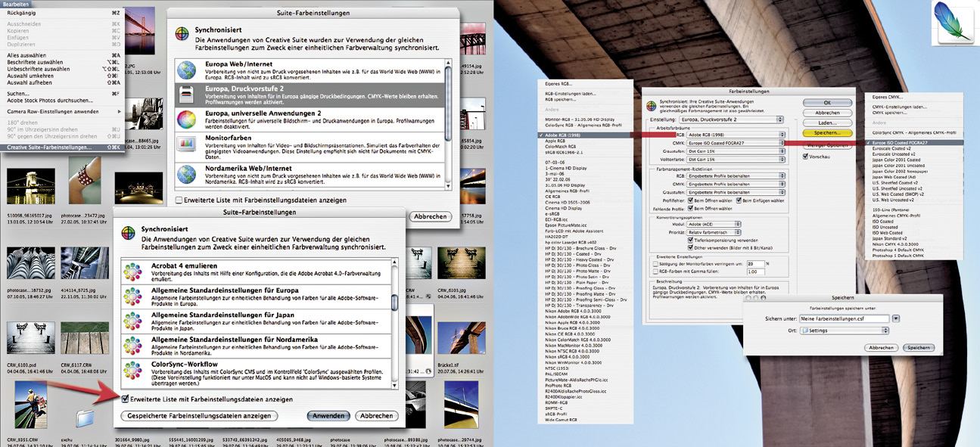Choose Europa, universelle Anwendungen 2 color wheel icon
The image size is (980, 447).
click(186, 120)
